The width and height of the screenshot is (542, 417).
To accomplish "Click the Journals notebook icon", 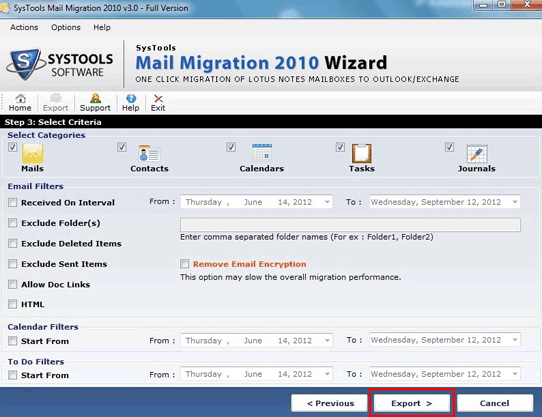I will click(x=477, y=153).
